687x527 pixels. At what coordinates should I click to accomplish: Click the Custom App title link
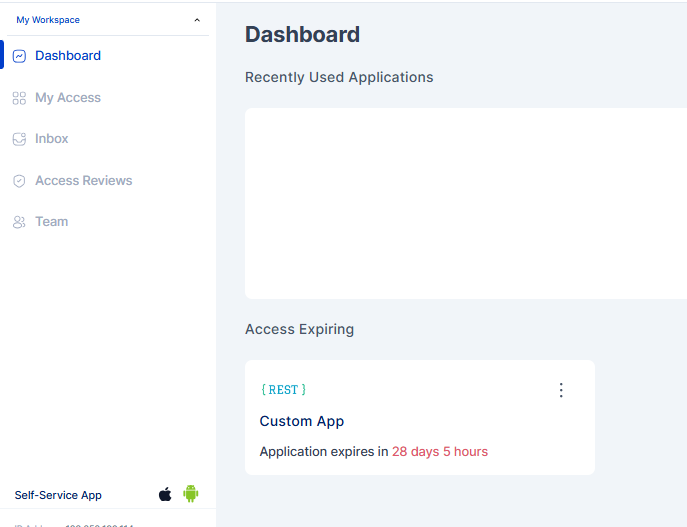(302, 421)
